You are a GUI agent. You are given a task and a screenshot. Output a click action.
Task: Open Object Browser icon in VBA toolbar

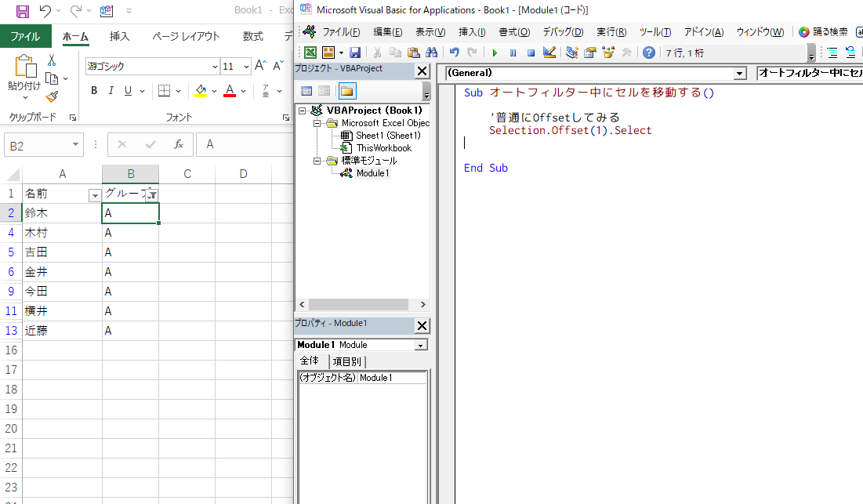[608, 53]
